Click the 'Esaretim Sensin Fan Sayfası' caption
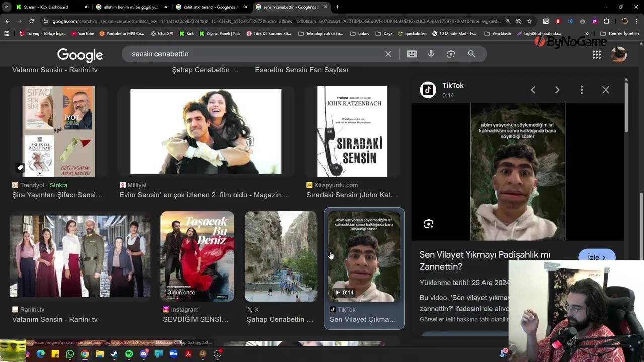The image size is (644, 362). [301, 70]
